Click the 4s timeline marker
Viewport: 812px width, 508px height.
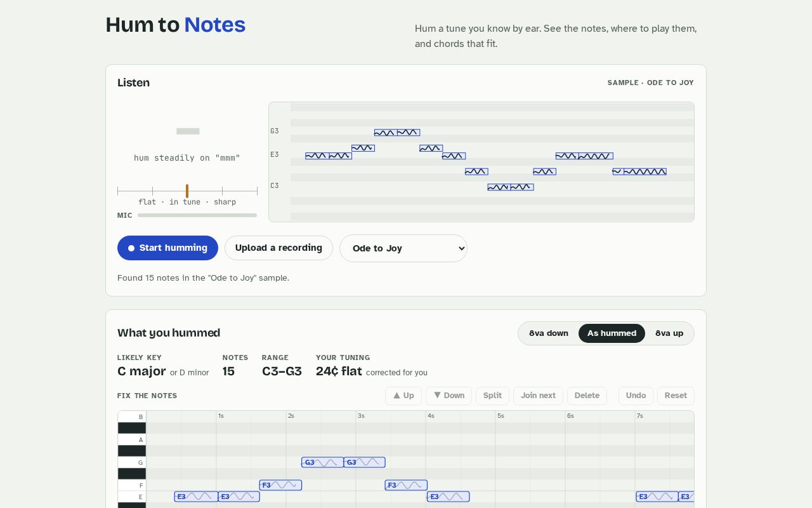coord(431,416)
